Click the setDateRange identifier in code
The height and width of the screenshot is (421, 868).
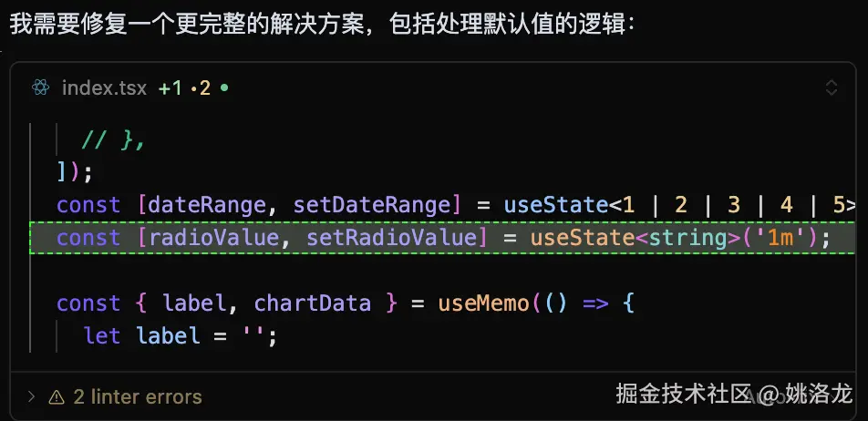(373, 205)
